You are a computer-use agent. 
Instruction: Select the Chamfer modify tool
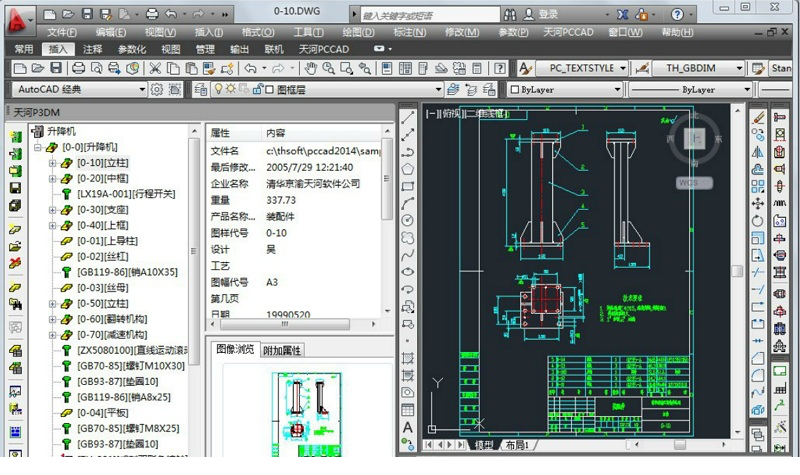pyautogui.click(x=758, y=359)
